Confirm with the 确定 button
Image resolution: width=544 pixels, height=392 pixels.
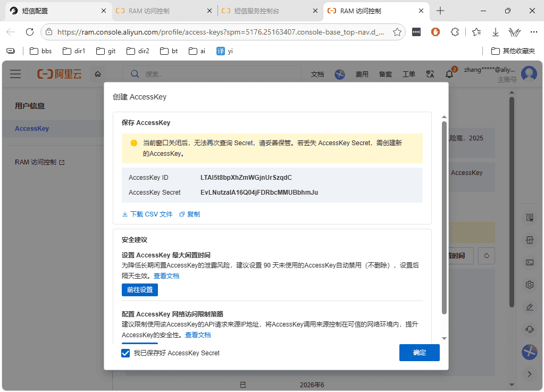pos(419,353)
